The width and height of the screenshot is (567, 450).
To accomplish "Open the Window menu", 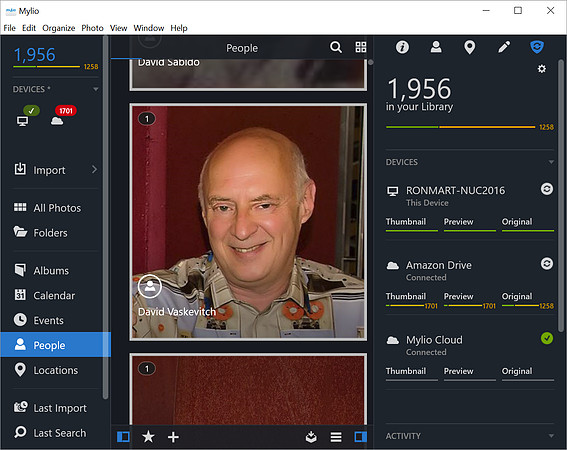I will (x=149, y=28).
